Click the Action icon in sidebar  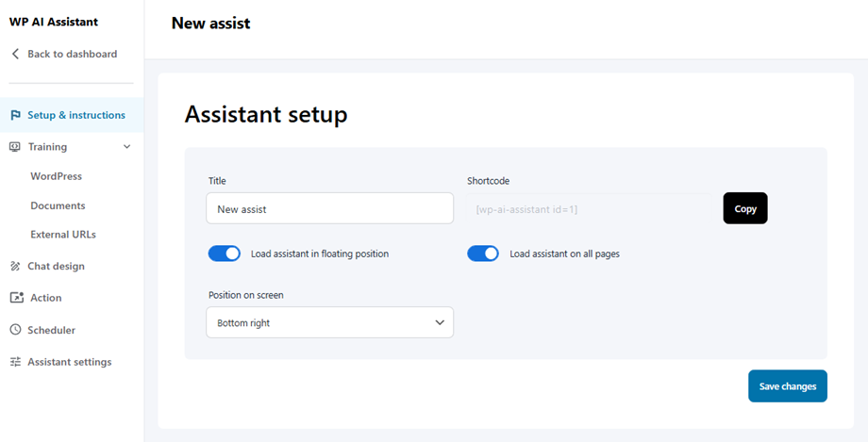click(x=15, y=298)
